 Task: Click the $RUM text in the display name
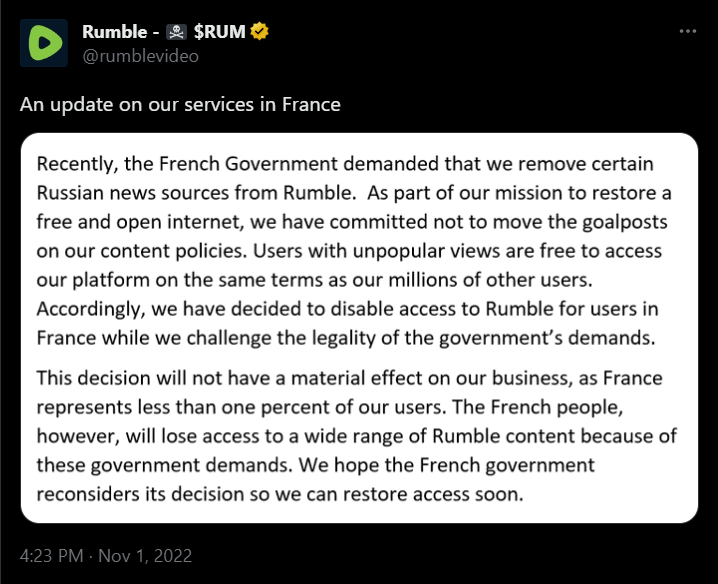[225, 32]
